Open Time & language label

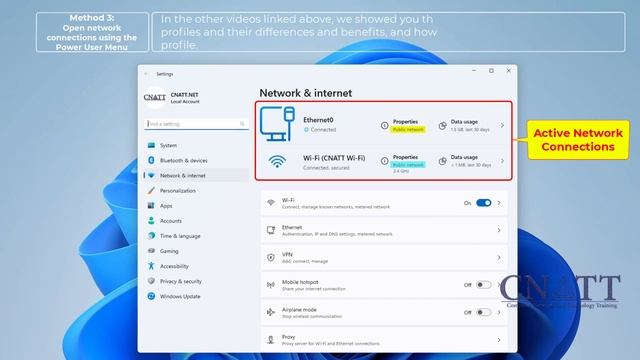180,236
